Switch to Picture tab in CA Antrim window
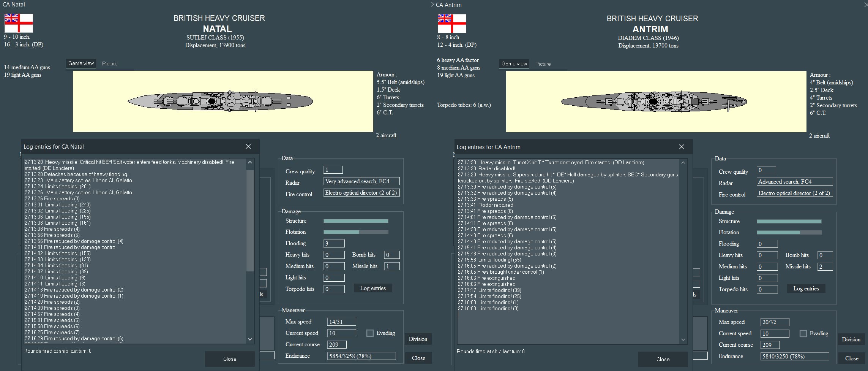 click(x=543, y=64)
